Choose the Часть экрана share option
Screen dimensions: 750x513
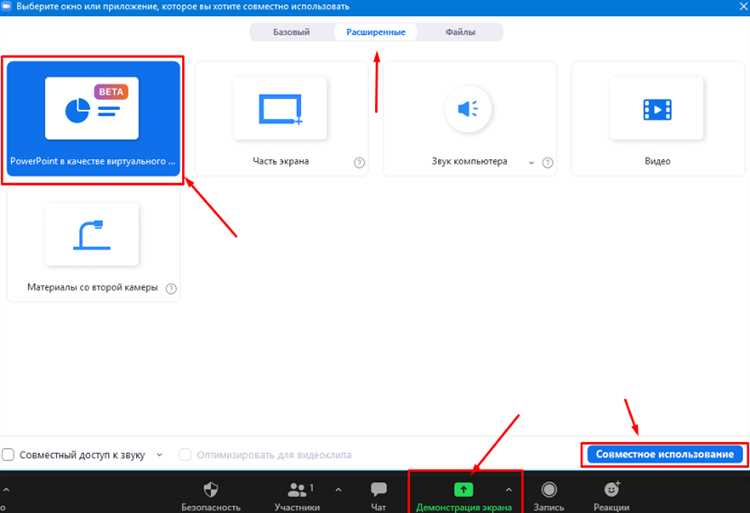[281, 119]
